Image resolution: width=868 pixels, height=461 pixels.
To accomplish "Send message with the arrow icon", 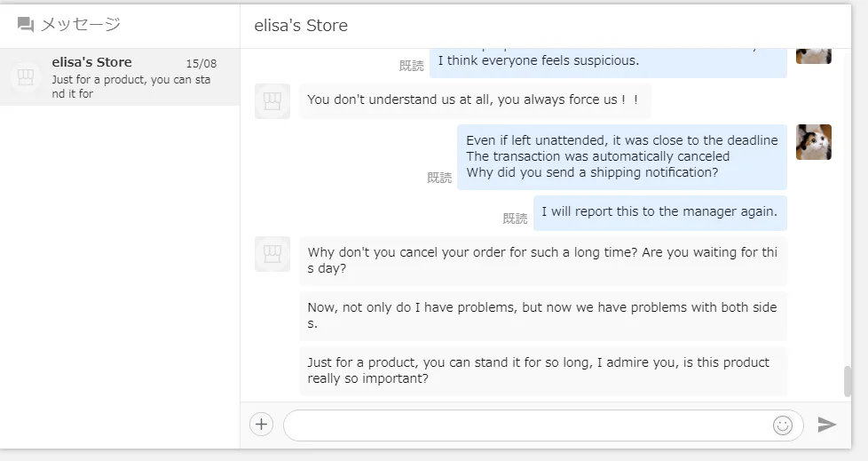I will pos(826,425).
